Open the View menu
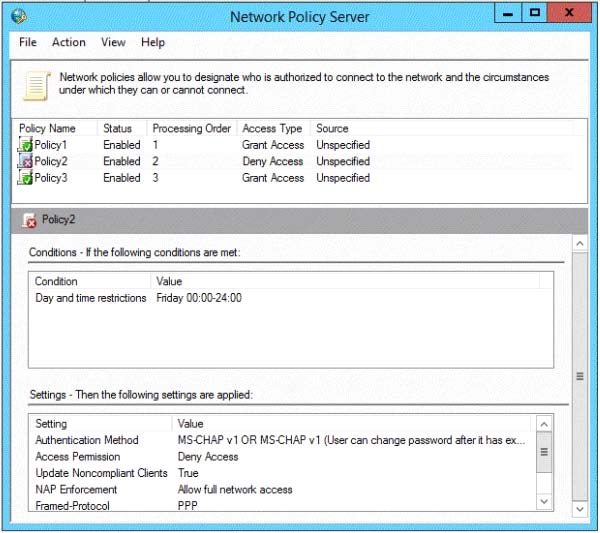 (x=113, y=42)
